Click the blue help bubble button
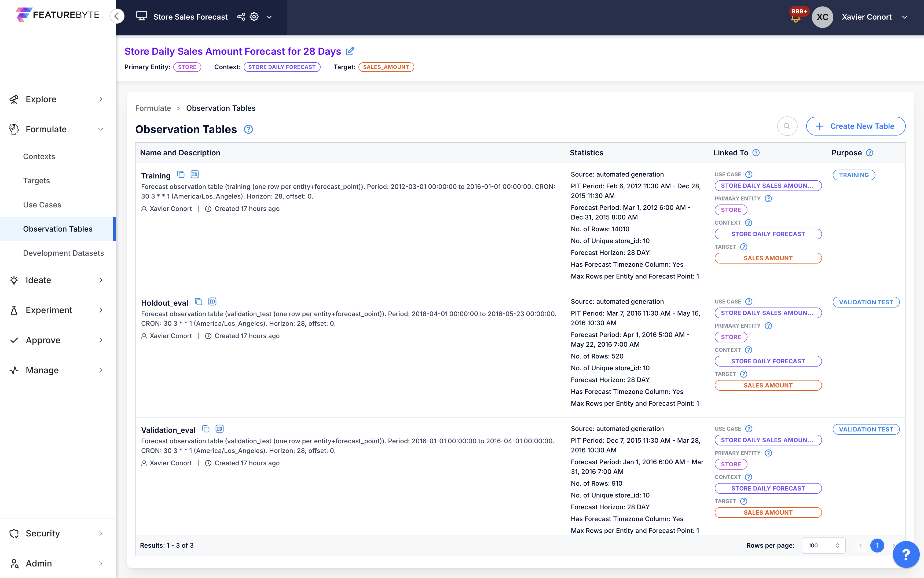 point(906,554)
